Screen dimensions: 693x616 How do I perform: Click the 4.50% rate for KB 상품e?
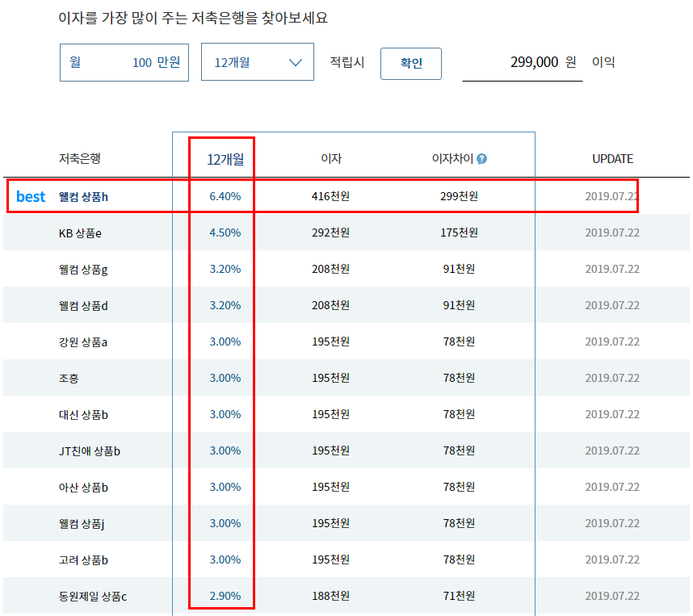click(x=225, y=233)
